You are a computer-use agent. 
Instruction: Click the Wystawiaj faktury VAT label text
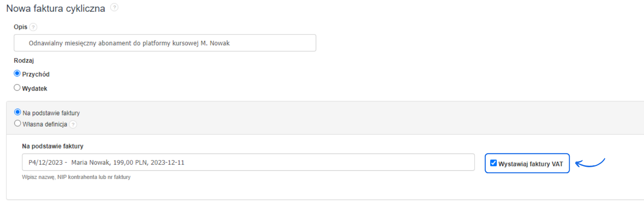pyautogui.click(x=531, y=164)
